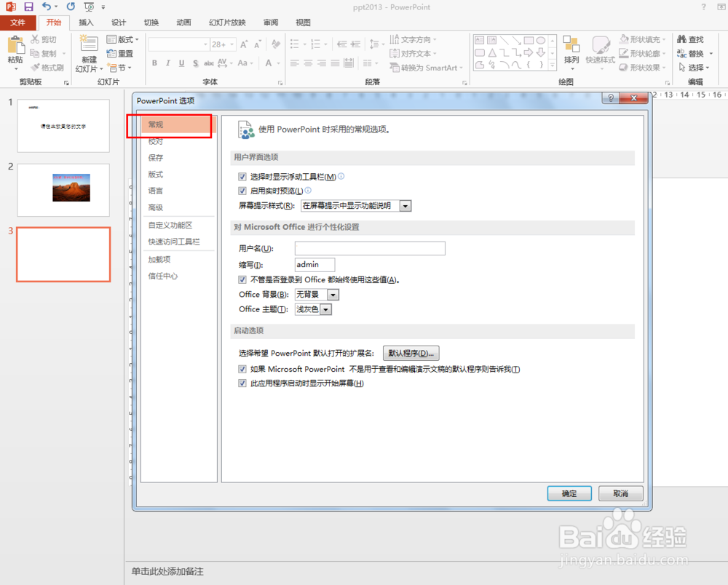Select Save category in options sidebar
This screenshot has height=585, width=728.
[178, 158]
